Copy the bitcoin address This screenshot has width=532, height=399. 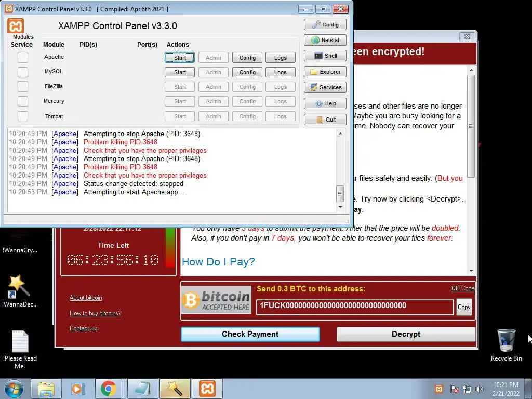pyautogui.click(x=464, y=307)
